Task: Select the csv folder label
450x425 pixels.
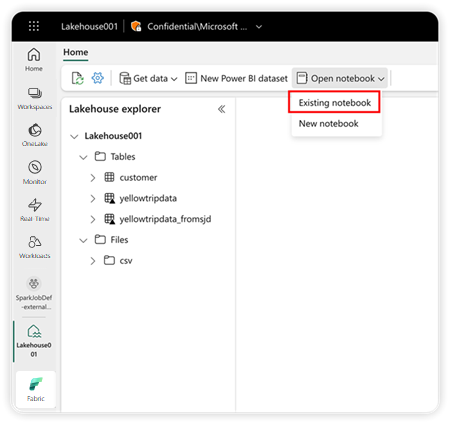Action: click(x=126, y=260)
